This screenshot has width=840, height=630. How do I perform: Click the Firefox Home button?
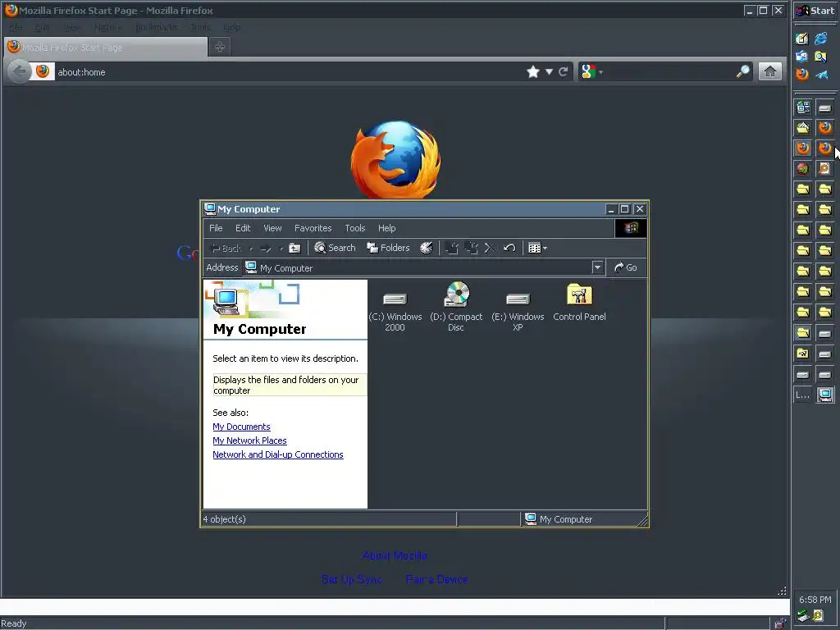(x=769, y=71)
